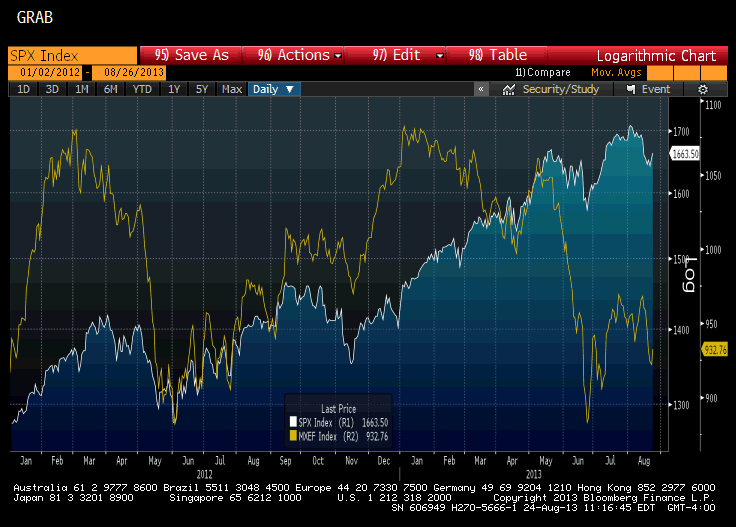
Task: Click the Logarithmic Chart title
Action: click(x=656, y=56)
